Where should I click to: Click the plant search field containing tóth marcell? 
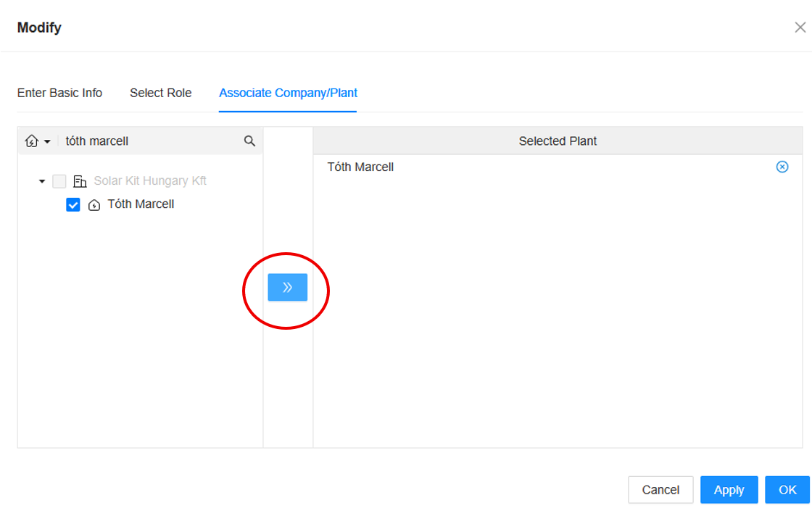coord(149,141)
